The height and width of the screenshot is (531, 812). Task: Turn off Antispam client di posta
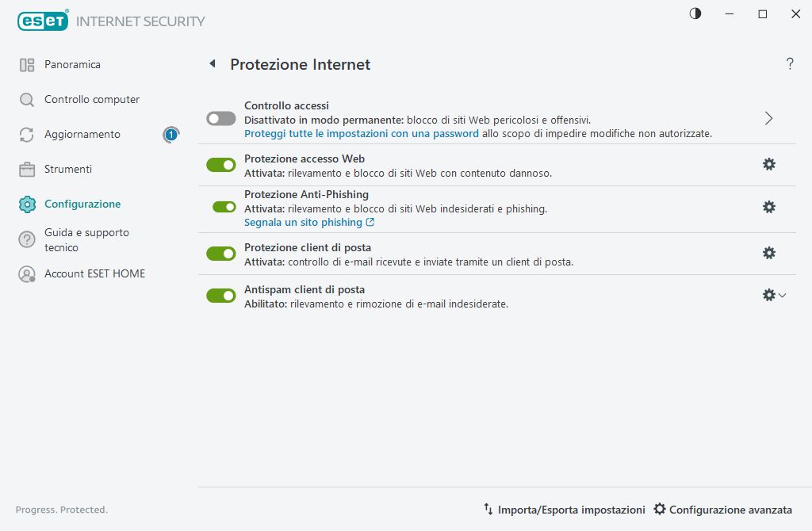(220, 295)
